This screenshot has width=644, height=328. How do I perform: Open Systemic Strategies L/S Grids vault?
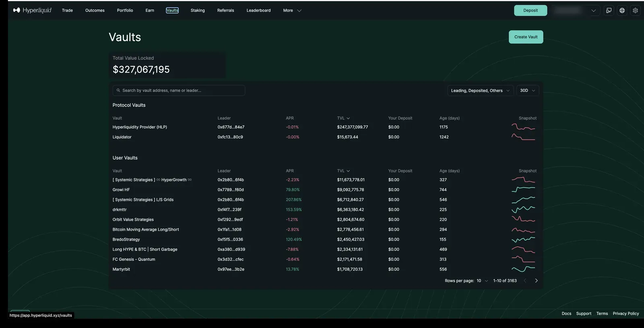(x=143, y=199)
